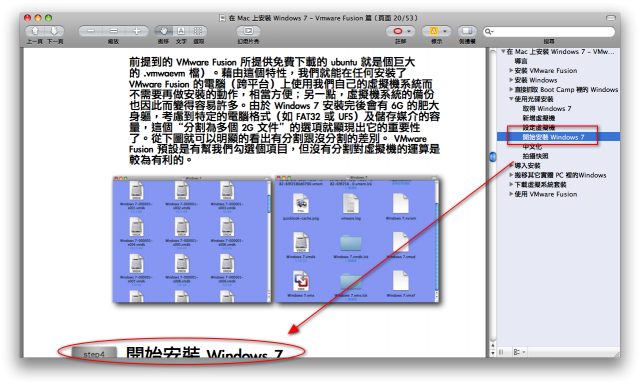Zoom out with the minus button
640x385 pixels.
(x=91, y=31)
